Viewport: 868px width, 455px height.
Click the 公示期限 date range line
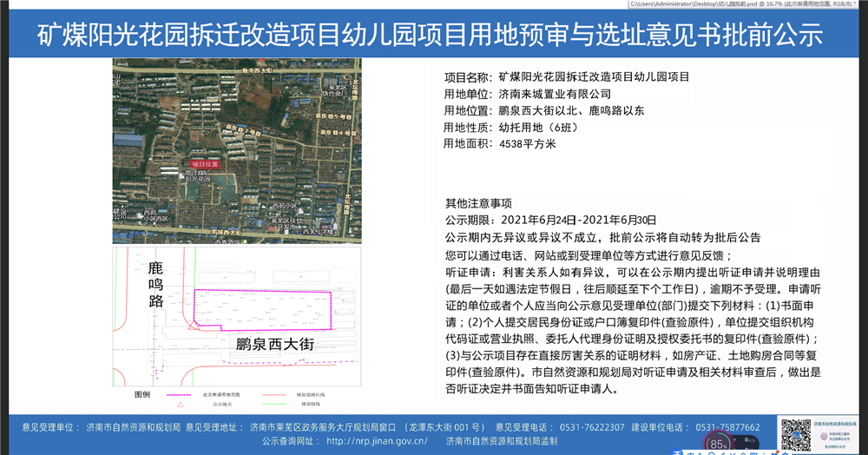[x=551, y=220]
